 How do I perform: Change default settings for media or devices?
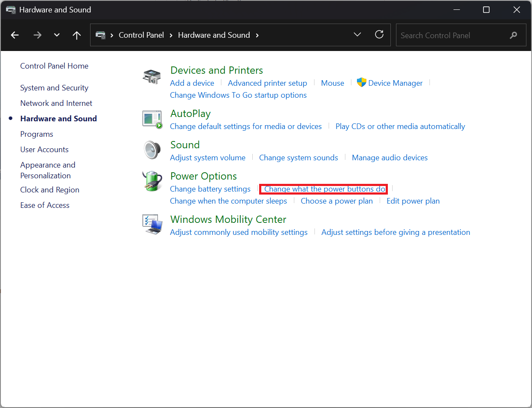pyautogui.click(x=246, y=126)
